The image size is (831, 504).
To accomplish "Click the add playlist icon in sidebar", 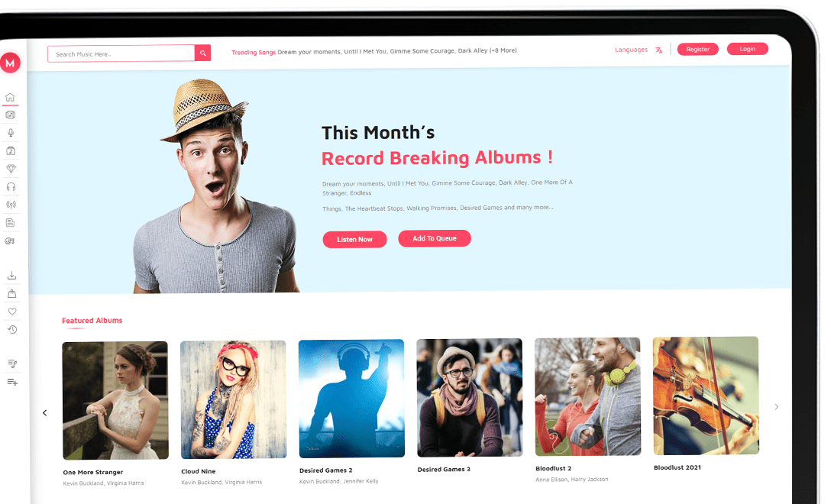I will click(x=13, y=382).
